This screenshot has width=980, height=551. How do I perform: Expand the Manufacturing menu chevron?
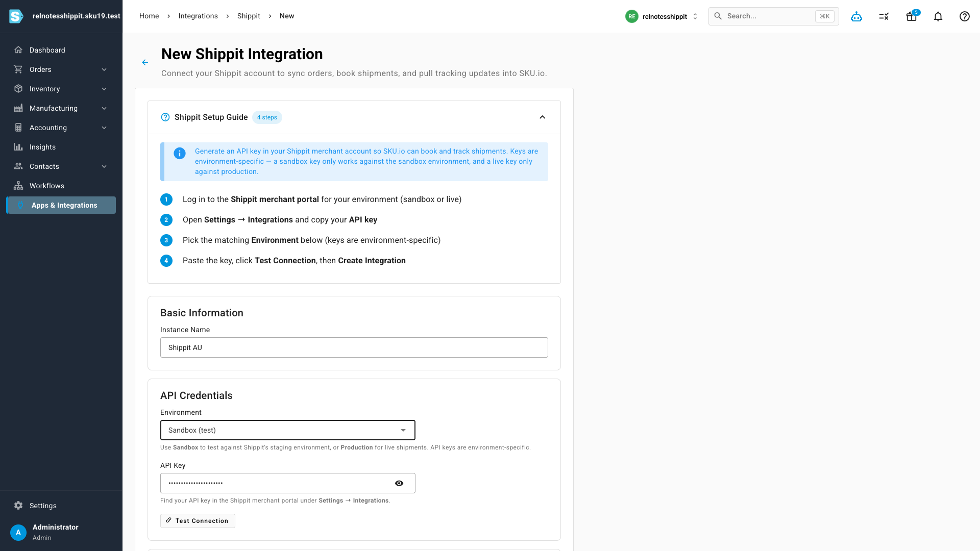click(x=104, y=108)
